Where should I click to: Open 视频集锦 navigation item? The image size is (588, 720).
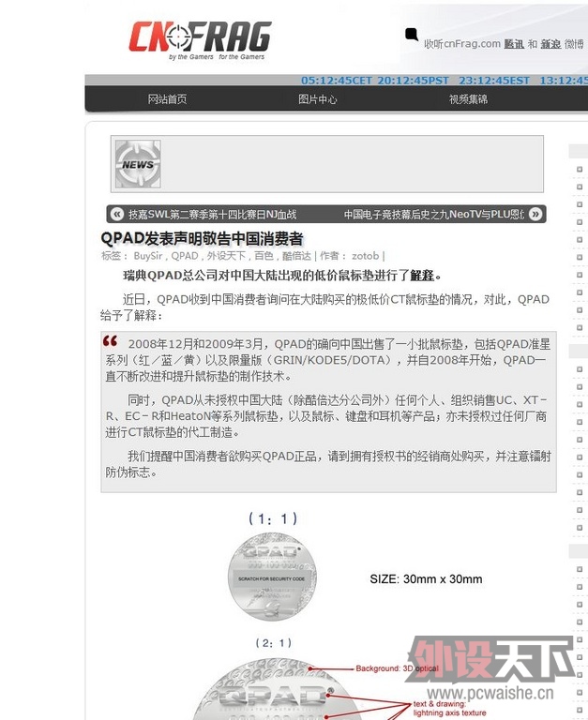pos(468,99)
